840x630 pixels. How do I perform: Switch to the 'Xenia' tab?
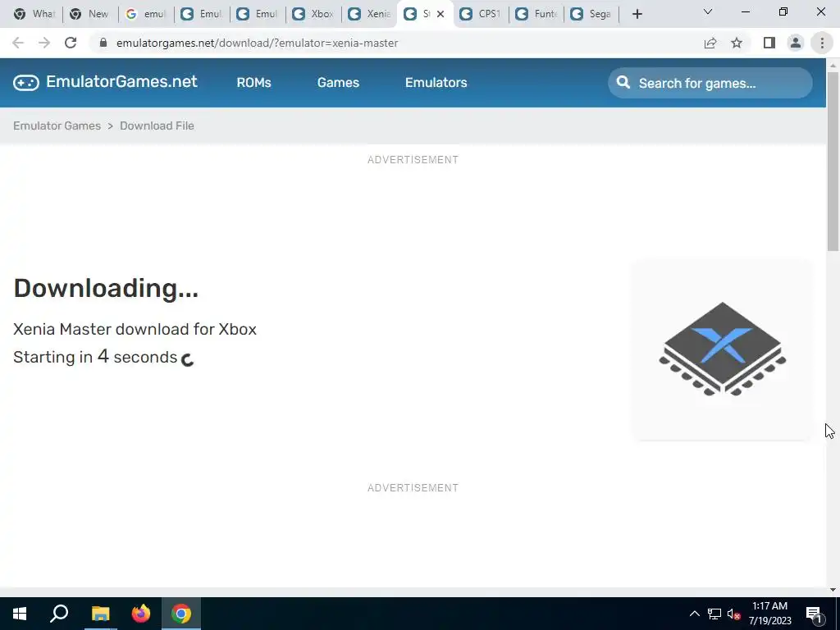click(369, 14)
